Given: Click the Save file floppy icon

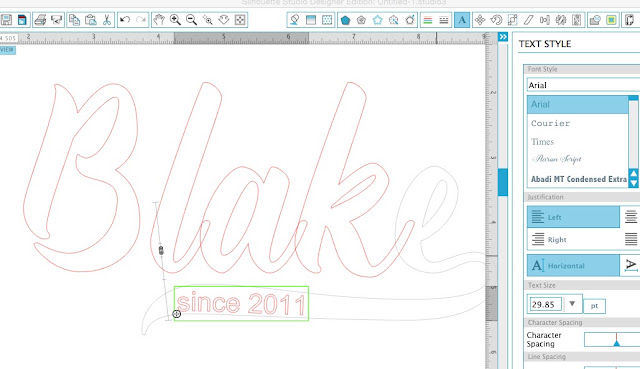Looking at the screenshot, I should [6, 20].
